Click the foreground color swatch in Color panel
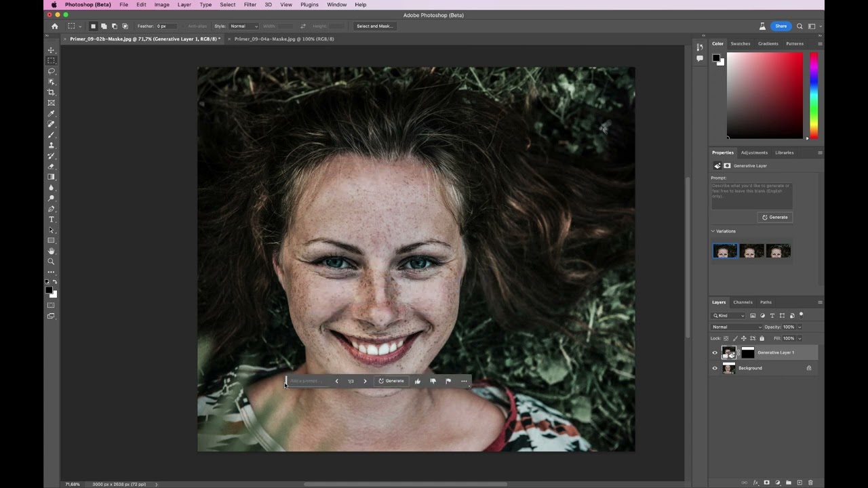 (715, 58)
